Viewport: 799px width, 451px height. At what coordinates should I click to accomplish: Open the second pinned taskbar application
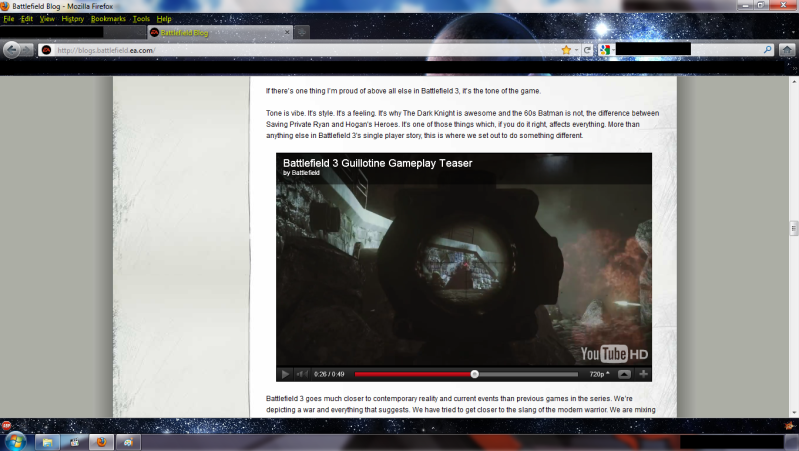click(x=74, y=442)
